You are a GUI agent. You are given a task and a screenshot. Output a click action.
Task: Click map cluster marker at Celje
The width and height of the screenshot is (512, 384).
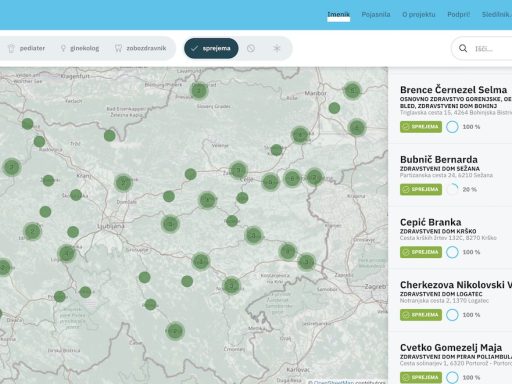[238, 170]
